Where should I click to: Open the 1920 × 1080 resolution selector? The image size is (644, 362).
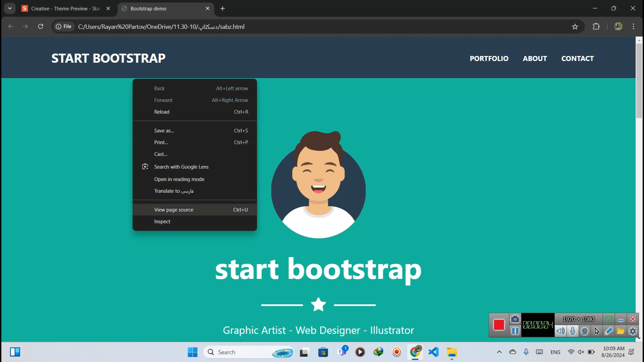tap(578, 319)
